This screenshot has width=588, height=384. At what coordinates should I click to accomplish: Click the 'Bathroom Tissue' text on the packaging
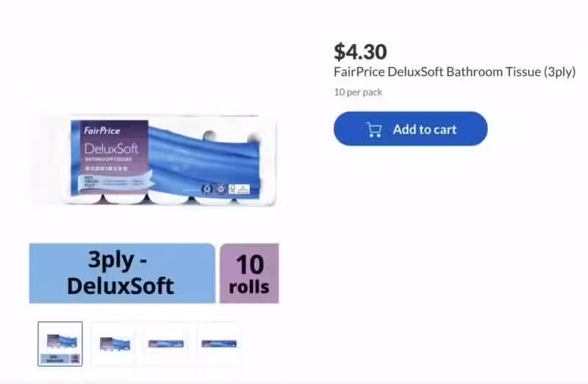pos(108,159)
